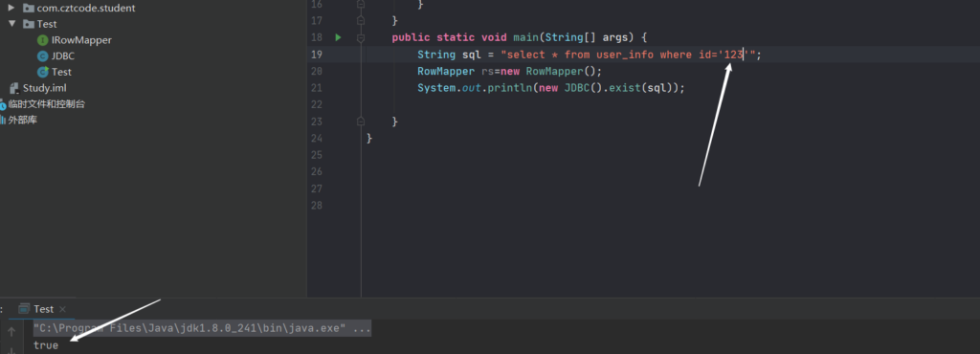Toggle the fold marker at line 17

coord(361,21)
